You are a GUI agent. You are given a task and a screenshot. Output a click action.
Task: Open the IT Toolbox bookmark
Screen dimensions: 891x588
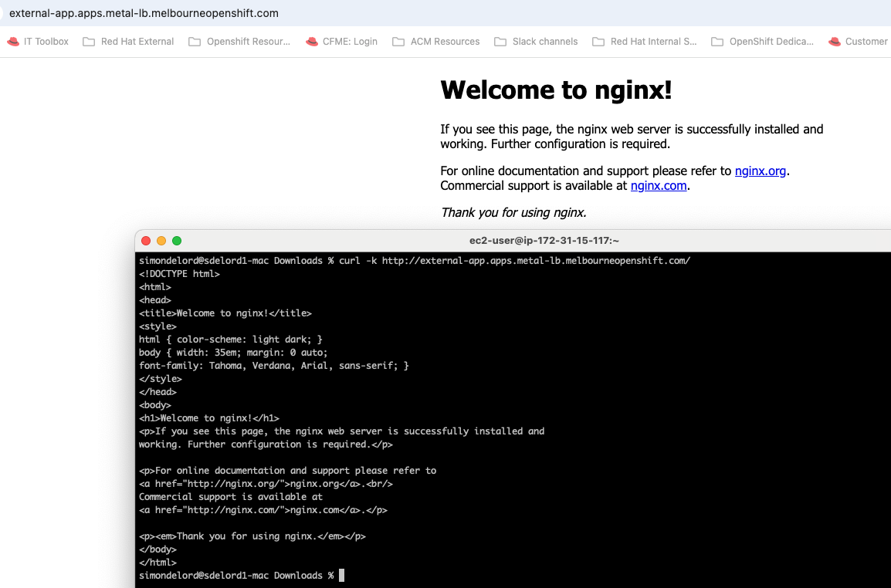click(38, 42)
